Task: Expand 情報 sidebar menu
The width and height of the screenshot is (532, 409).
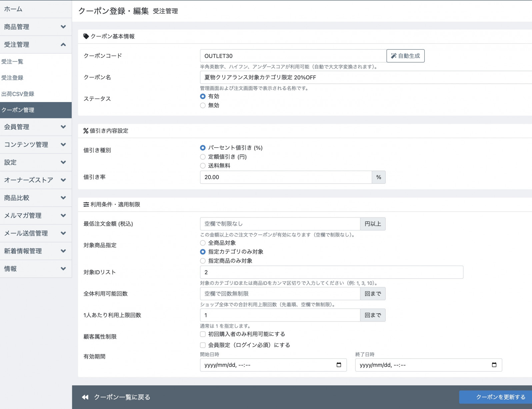Action: (x=36, y=268)
